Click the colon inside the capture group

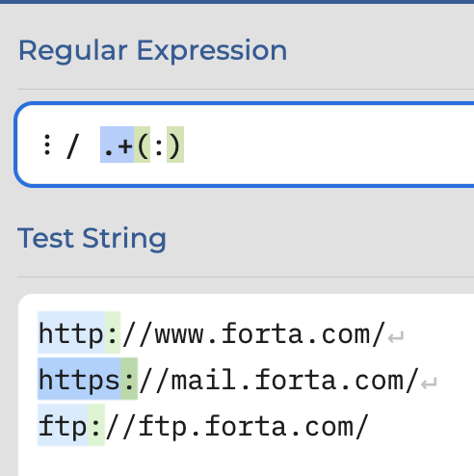pos(159,146)
